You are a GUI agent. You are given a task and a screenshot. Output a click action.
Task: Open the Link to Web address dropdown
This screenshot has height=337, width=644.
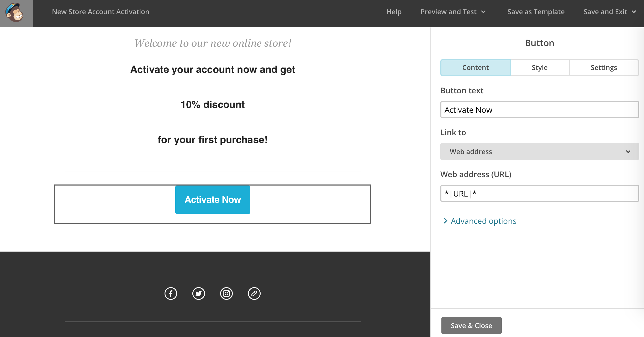tap(540, 151)
